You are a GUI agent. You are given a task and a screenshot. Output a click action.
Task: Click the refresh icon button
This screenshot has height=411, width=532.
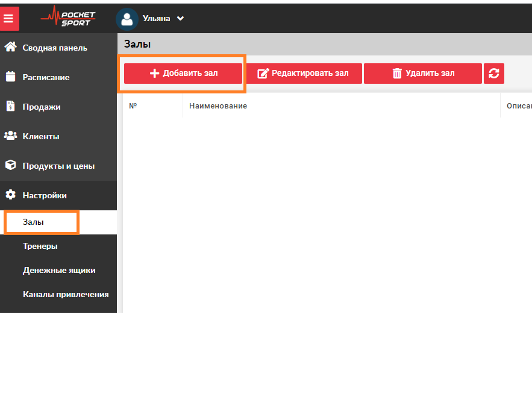coord(493,74)
